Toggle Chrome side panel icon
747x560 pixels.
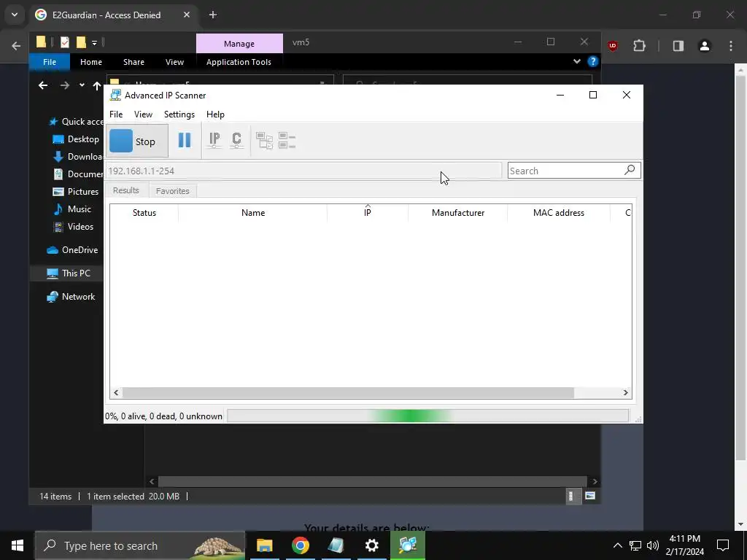[678, 46]
